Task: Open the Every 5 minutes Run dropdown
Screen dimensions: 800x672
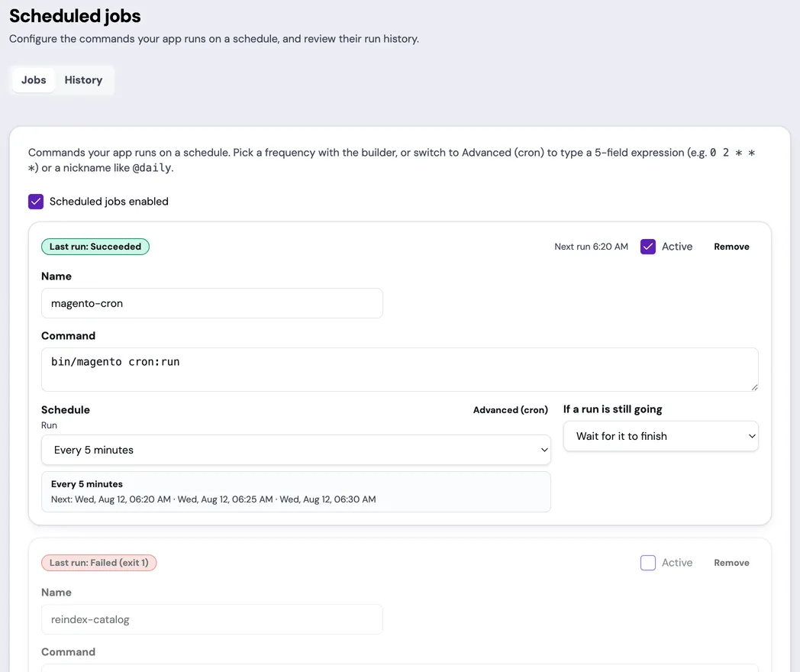Action: click(x=296, y=450)
